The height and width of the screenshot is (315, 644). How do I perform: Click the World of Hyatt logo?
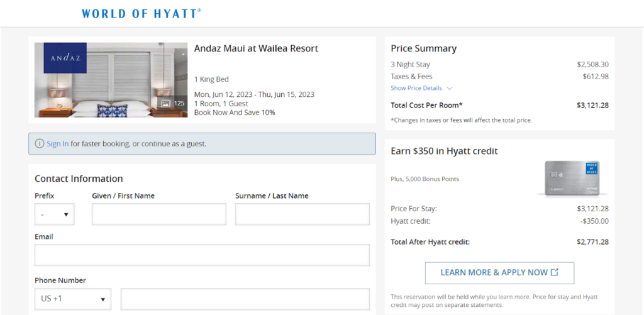click(142, 13)
